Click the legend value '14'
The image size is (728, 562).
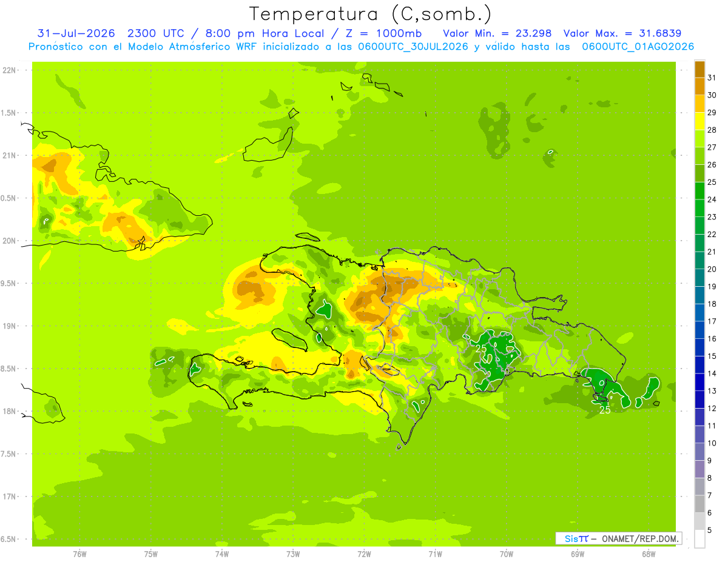tap(712, 373)
